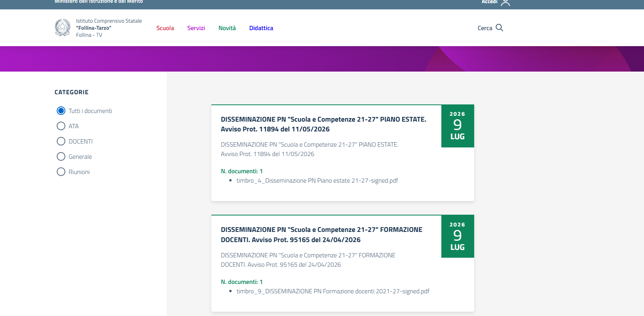Choose the DOCENTI category radio option
The width and height of the screenshot is (644, 316).
(x=61, y=141)
